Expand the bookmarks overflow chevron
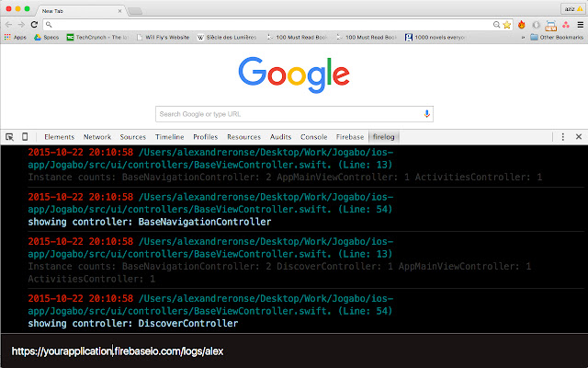588x368 pixels. click(523, 37)
